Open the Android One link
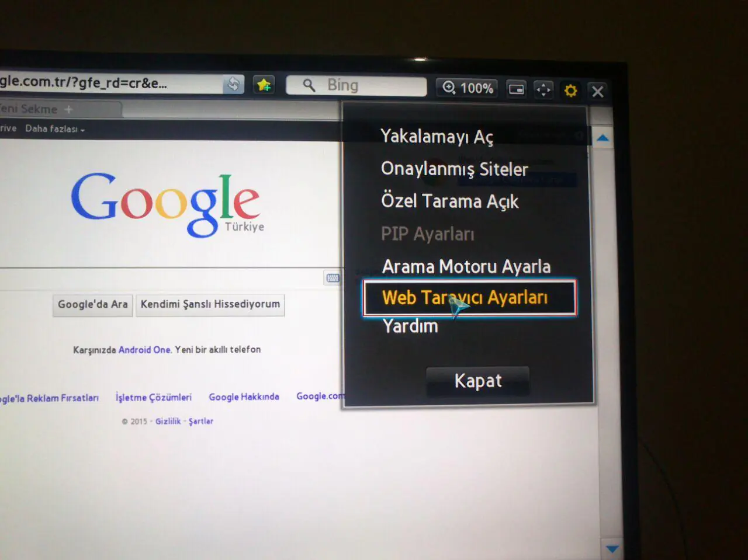 point(144,350)
